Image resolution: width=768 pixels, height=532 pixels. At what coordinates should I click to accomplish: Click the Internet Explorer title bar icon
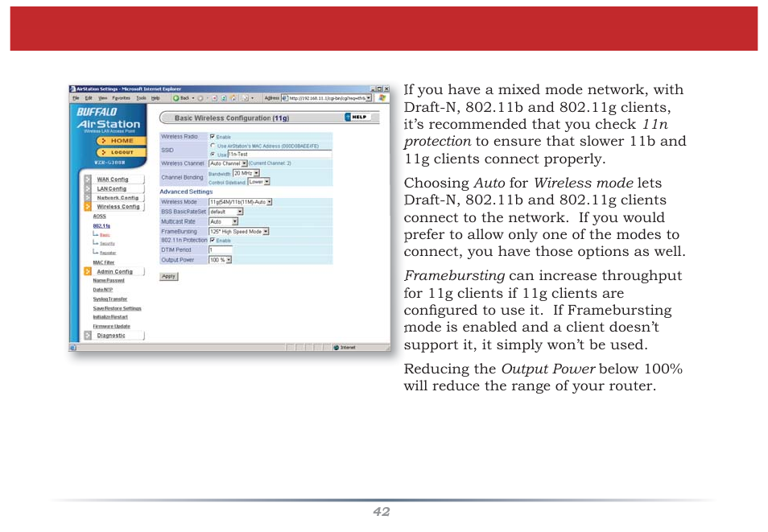[72, 89]
